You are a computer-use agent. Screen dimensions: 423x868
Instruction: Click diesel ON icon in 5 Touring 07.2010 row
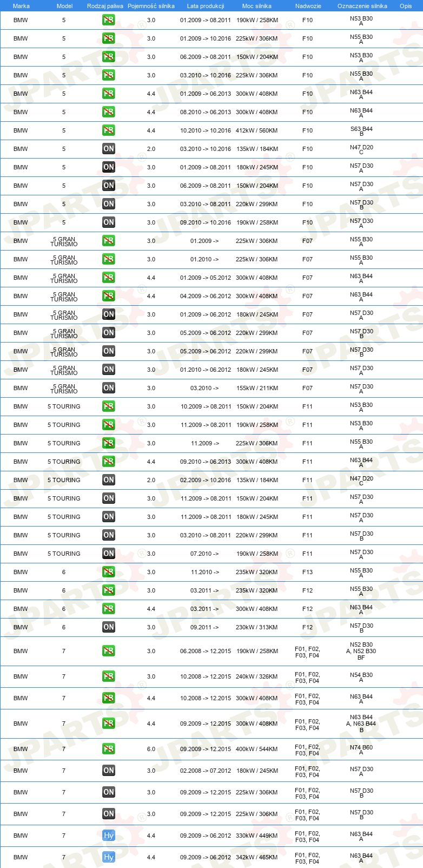pos(109,554)
